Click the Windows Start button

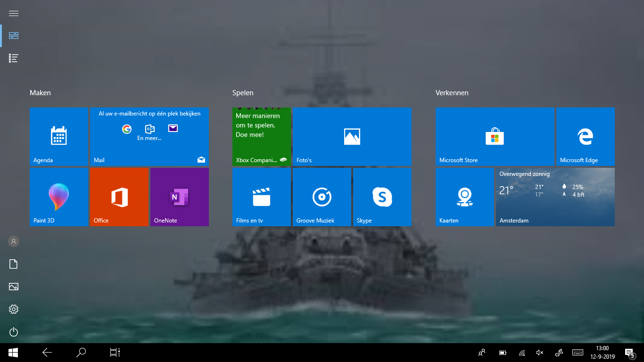[x=13, y=353]
